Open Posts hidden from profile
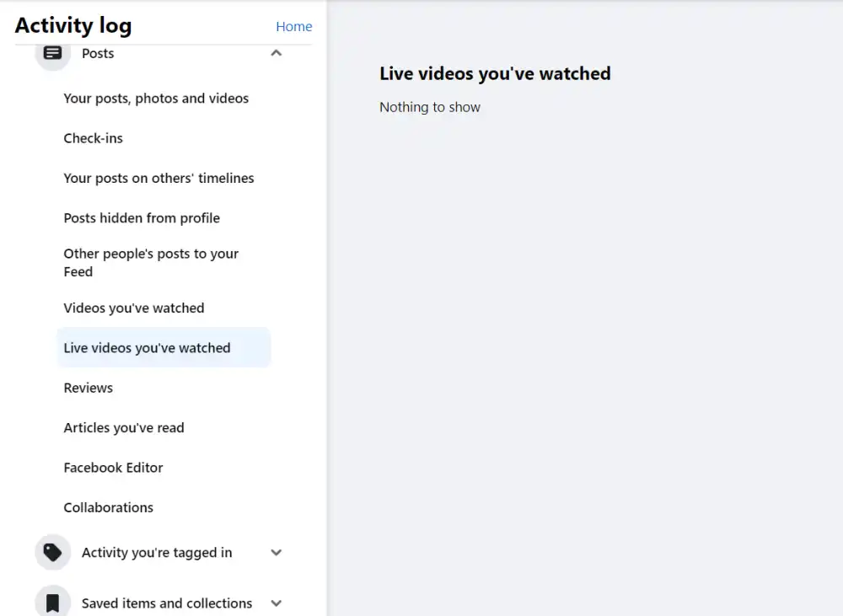 142,217
